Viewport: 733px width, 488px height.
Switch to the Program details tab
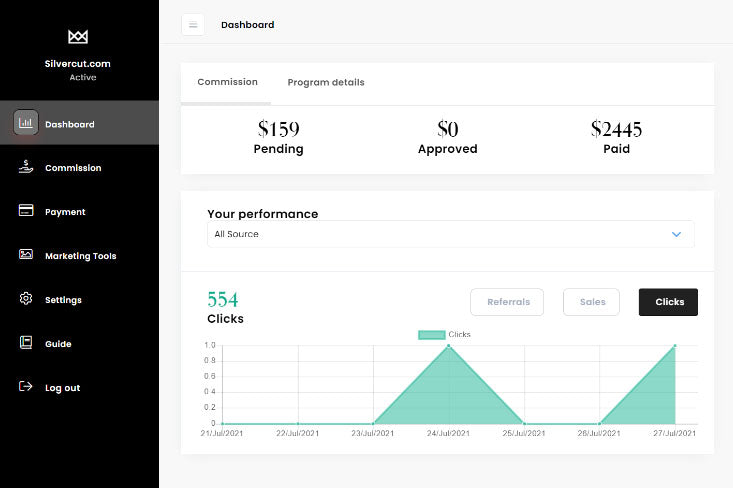pyautogui.click(x=326, y=82)
